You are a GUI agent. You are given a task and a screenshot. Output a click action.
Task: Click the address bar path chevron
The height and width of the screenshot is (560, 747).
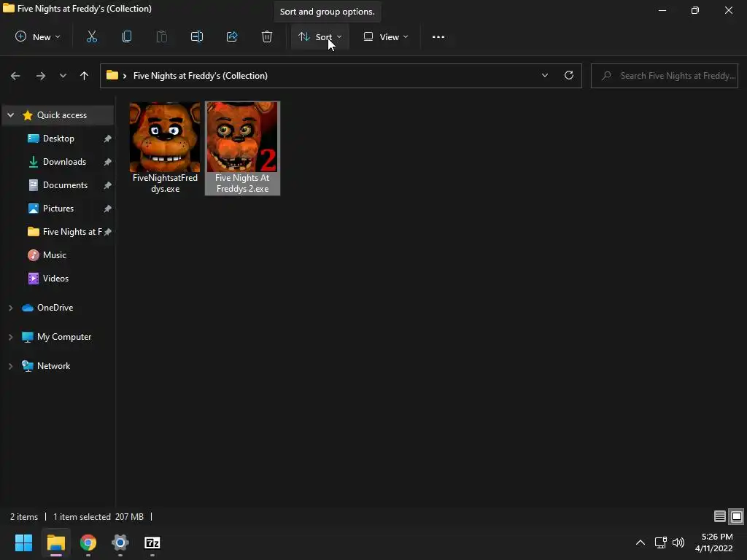pos(125,76)
